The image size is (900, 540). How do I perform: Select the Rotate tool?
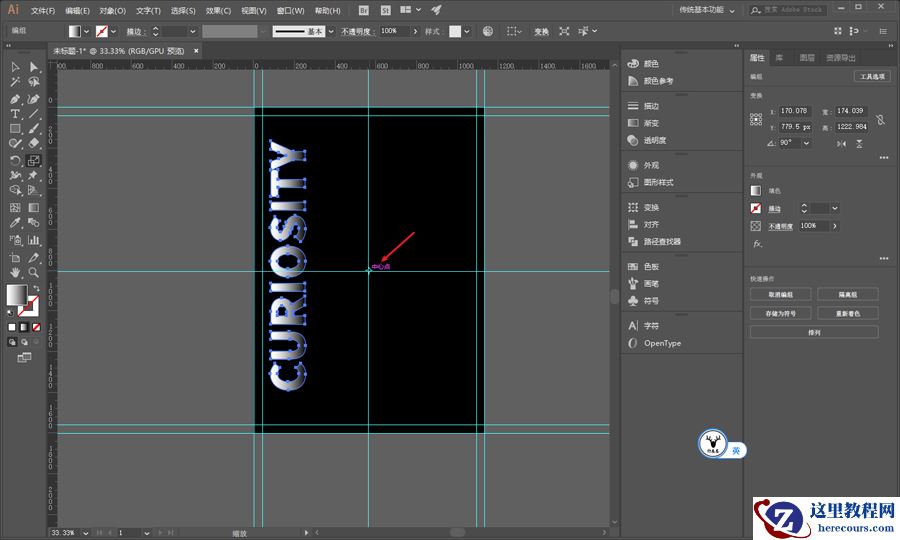pyautogui.click(x=16, y=160)
